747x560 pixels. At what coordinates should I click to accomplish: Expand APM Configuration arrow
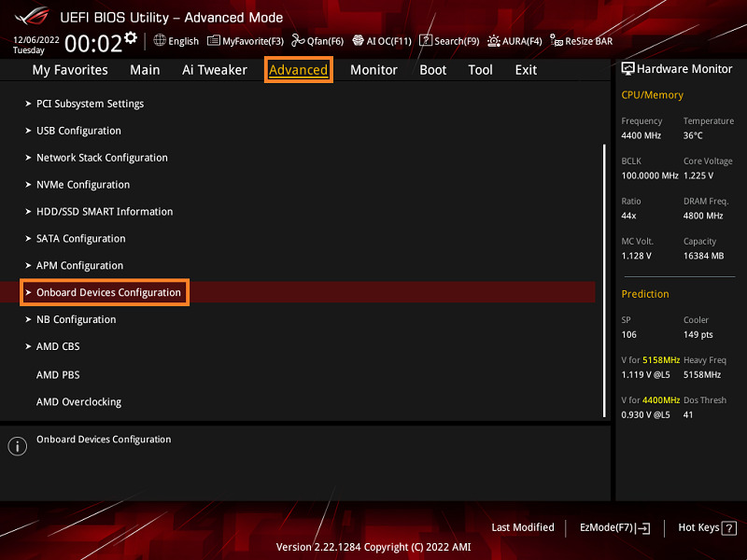click(x=28, y=265)
